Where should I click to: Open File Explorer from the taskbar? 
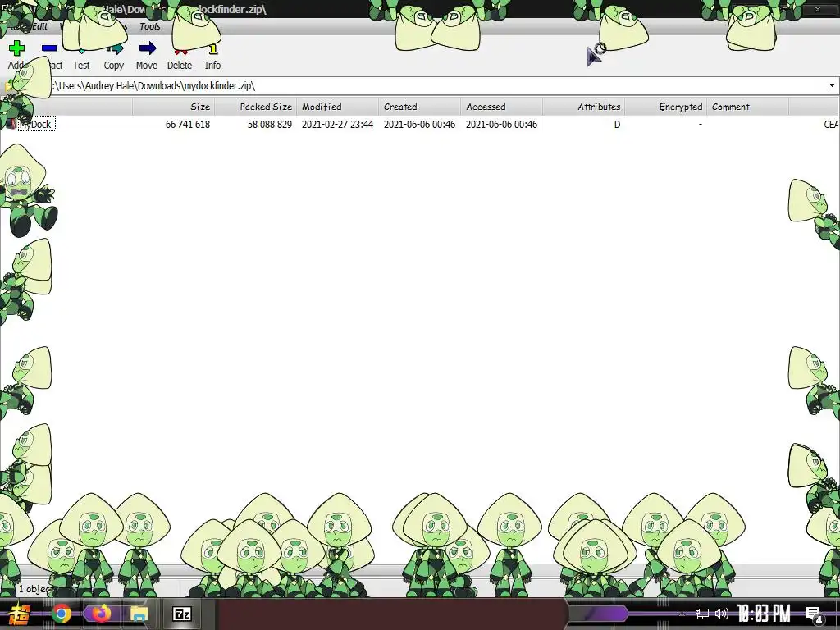click(139, 614)
